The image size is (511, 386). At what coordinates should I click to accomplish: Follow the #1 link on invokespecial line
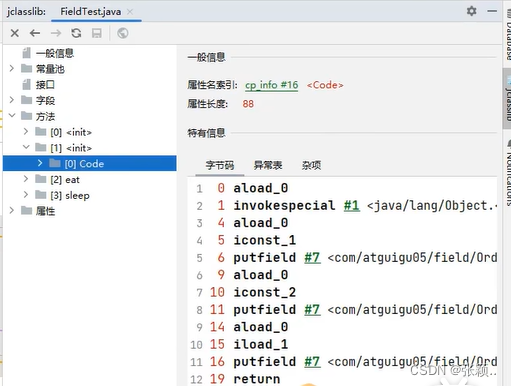[352, 205]
